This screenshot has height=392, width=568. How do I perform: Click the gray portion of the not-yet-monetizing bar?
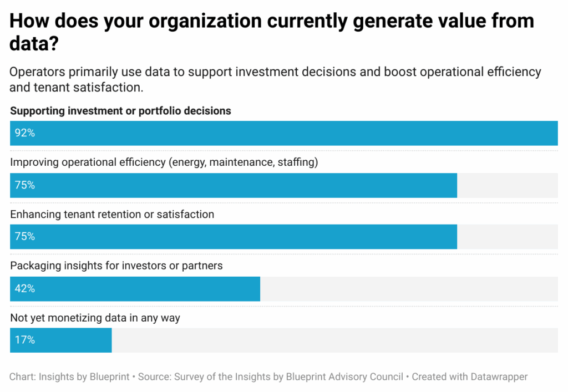[334, 340]
